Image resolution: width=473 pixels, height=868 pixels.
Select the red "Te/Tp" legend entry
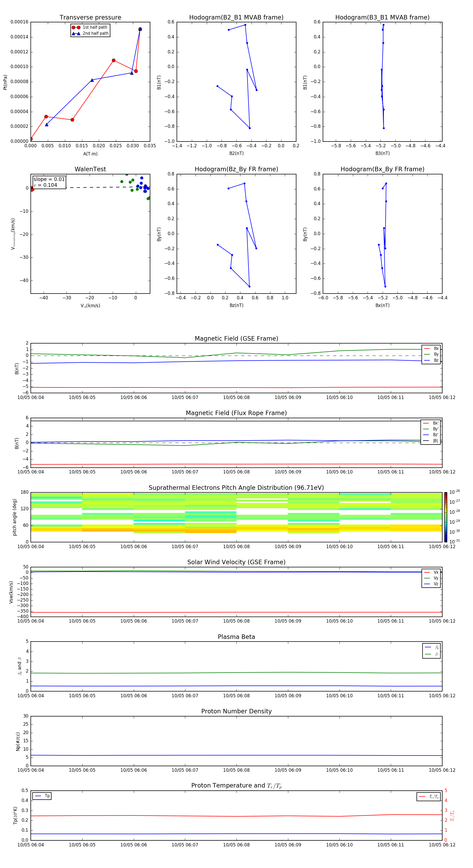pyautogui.click(x=429, y=796)
